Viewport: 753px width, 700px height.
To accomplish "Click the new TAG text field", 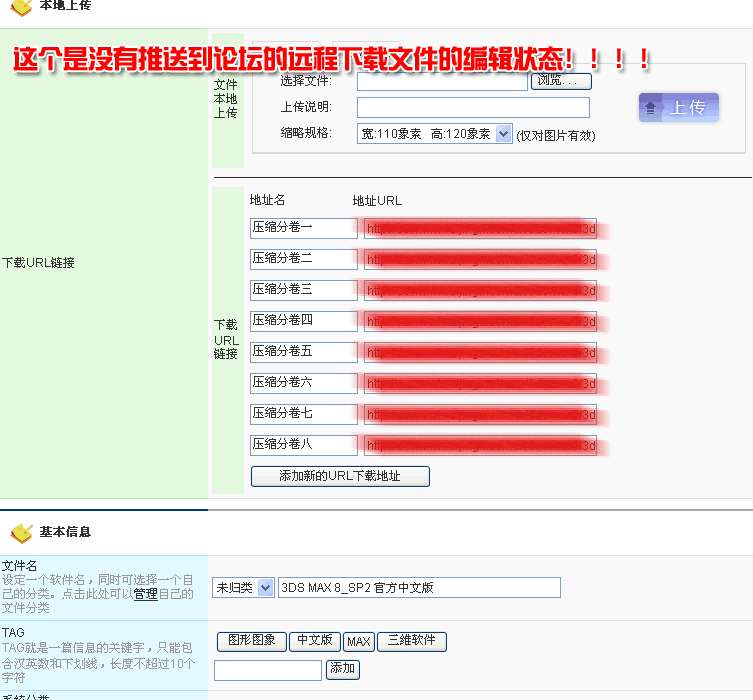I will [267, 670].
